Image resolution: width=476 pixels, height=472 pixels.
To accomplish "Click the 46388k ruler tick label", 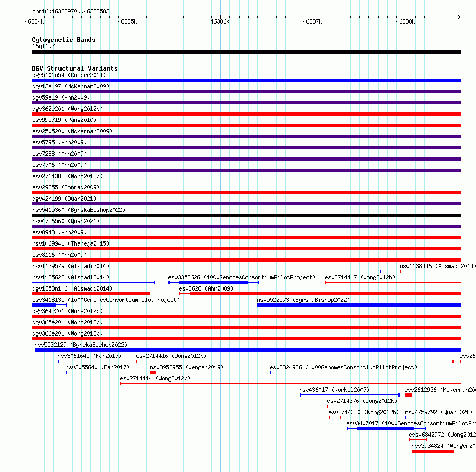I will coord(405,21).
